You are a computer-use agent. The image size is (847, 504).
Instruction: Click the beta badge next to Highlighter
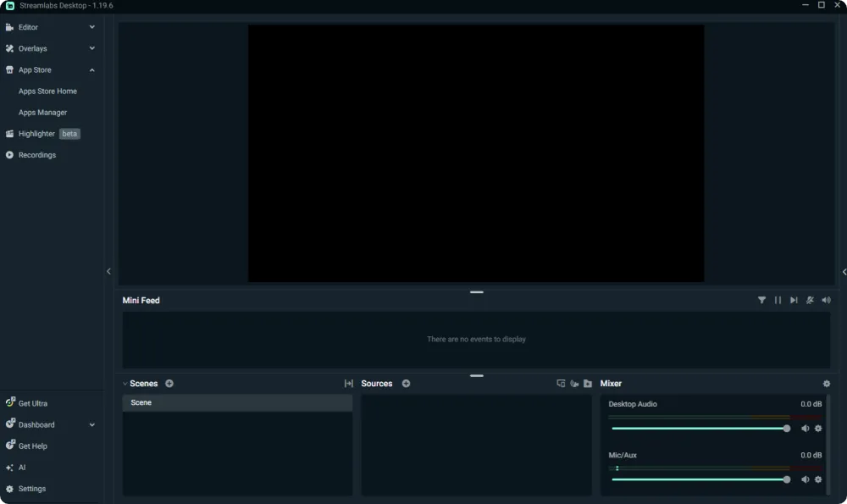[x=69, y=134]
